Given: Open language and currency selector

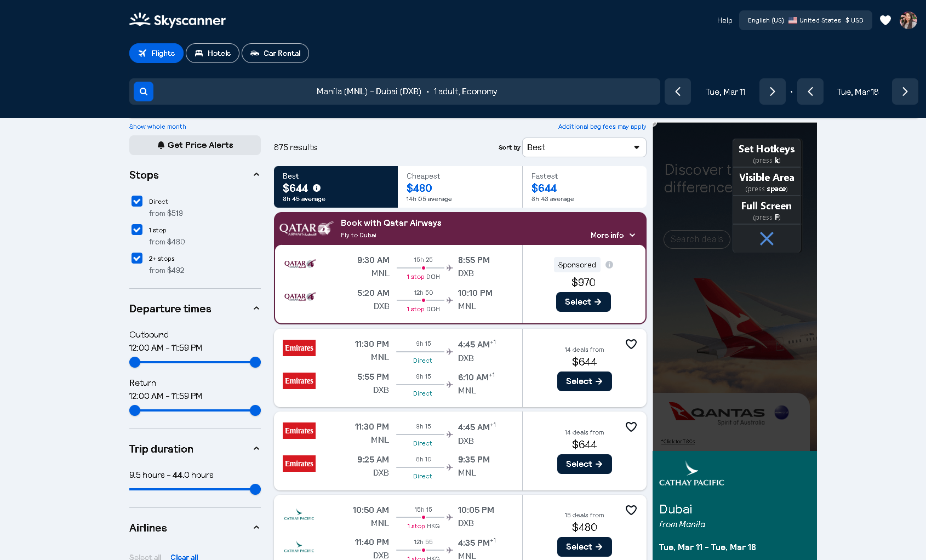Looking at the screenshot, I should click(805, 20).
